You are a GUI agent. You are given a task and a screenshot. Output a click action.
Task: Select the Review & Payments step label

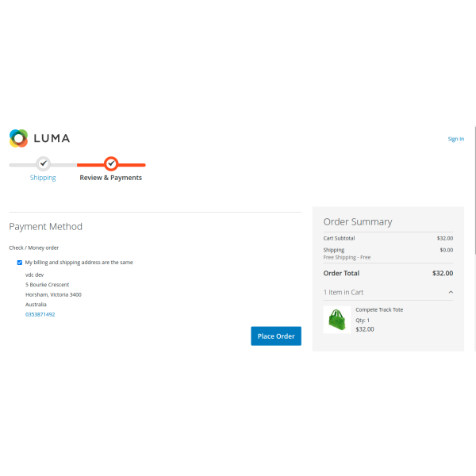tap(110, 178)
